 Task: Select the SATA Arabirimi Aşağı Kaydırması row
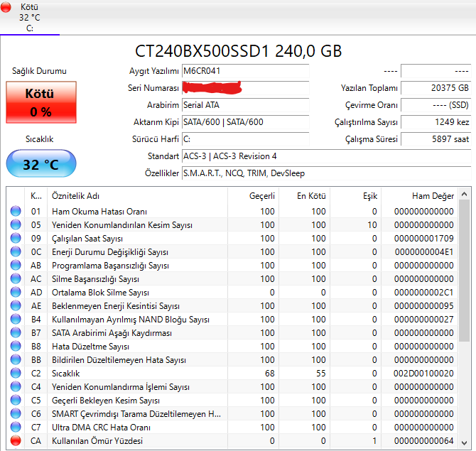(x=232, y=333)
